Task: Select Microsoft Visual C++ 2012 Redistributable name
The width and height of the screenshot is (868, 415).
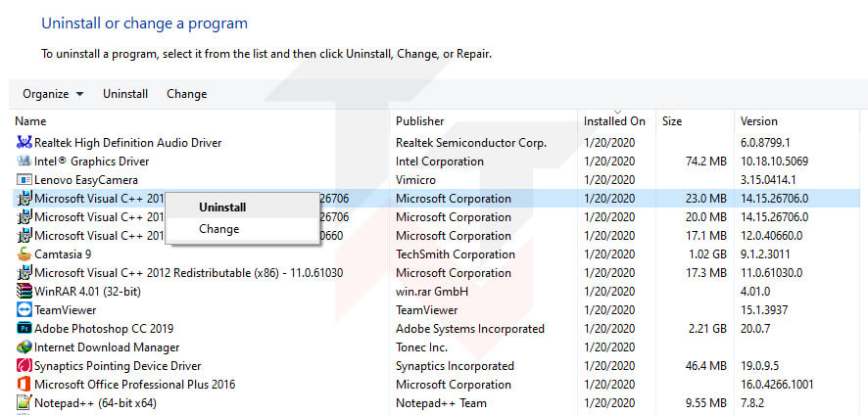Action: coord(189,273)
